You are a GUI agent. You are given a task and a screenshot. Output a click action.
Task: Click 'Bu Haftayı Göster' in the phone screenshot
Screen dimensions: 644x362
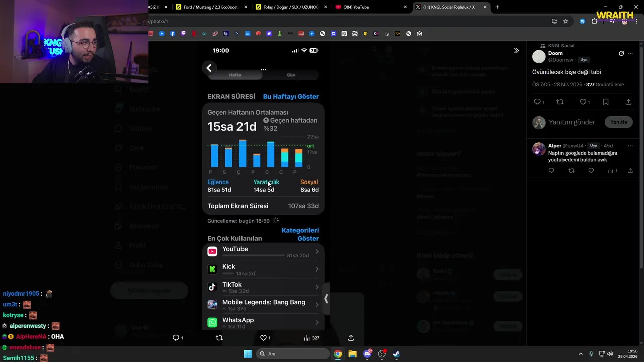[x=291, y=96]
